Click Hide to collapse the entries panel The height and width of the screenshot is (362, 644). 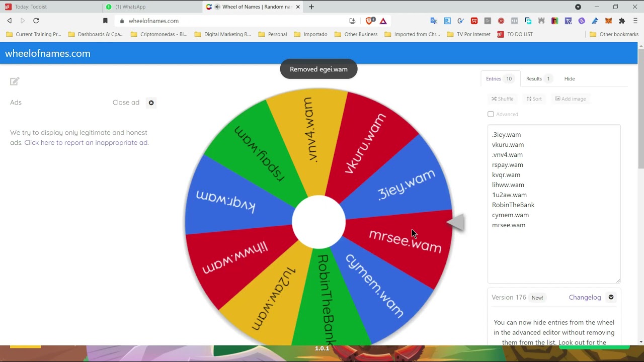[570, 79]
